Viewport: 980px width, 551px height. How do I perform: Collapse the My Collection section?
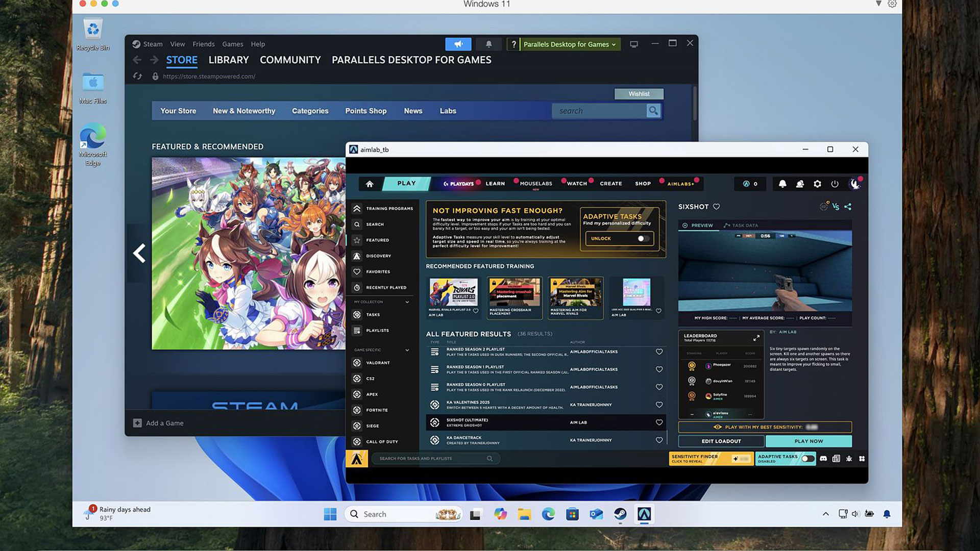pyautogui.click(x=407, y=302)
